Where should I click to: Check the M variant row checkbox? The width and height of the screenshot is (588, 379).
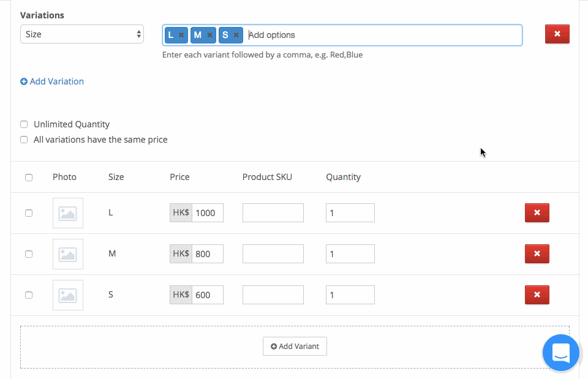coord(29,253)
